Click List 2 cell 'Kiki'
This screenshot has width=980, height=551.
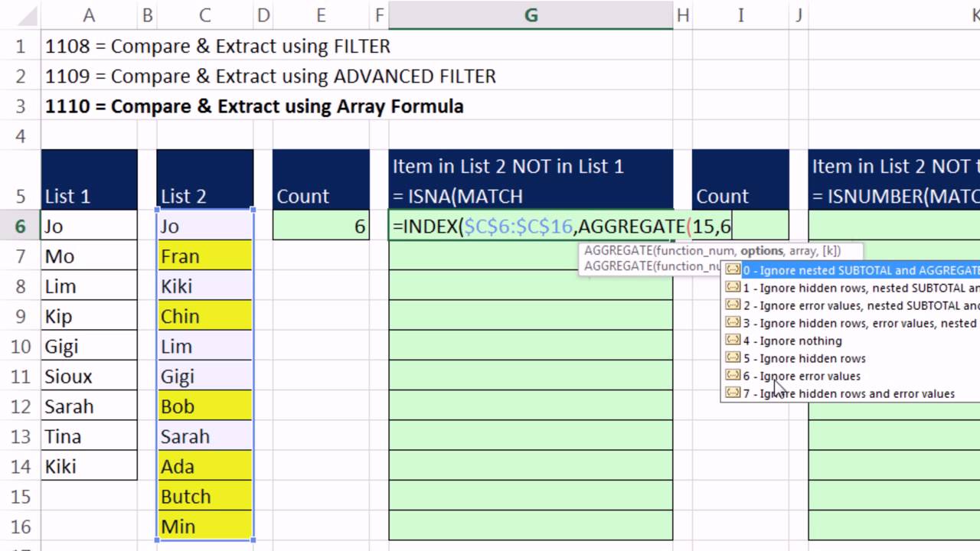204,286
